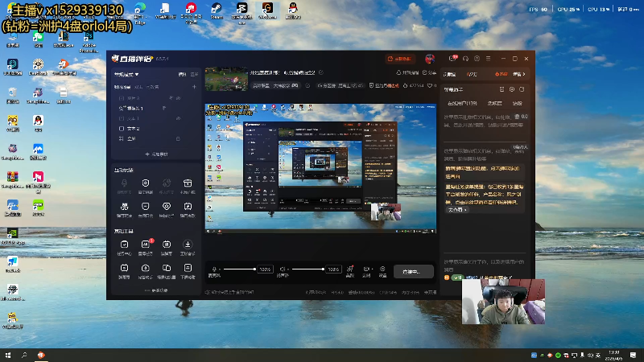Click the edit pencil beside the stream title
This screenshot has width=644, height=362.
tap(321, 72)
